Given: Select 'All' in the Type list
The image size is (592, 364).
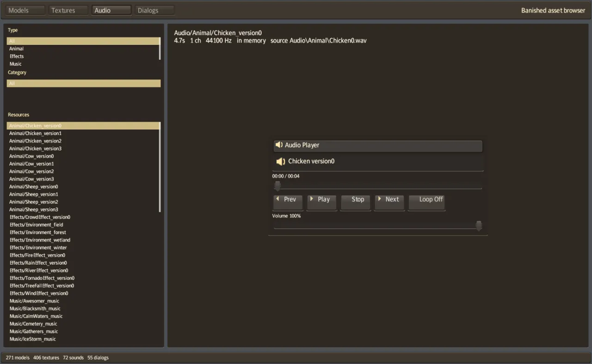Looking at the screenshot, I should pos(83,41).
